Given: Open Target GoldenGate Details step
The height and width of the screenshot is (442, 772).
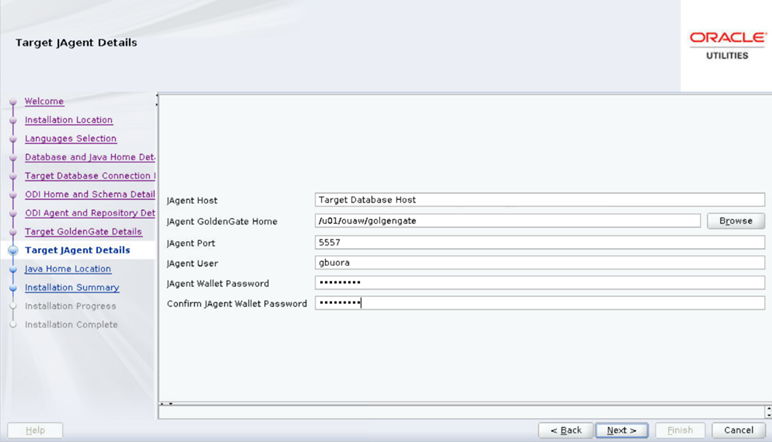Looking at the screenshot, I should point(83,232).
